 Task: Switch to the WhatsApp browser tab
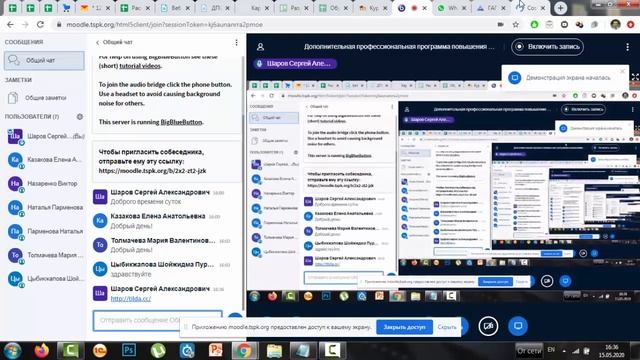pos(452,8)
